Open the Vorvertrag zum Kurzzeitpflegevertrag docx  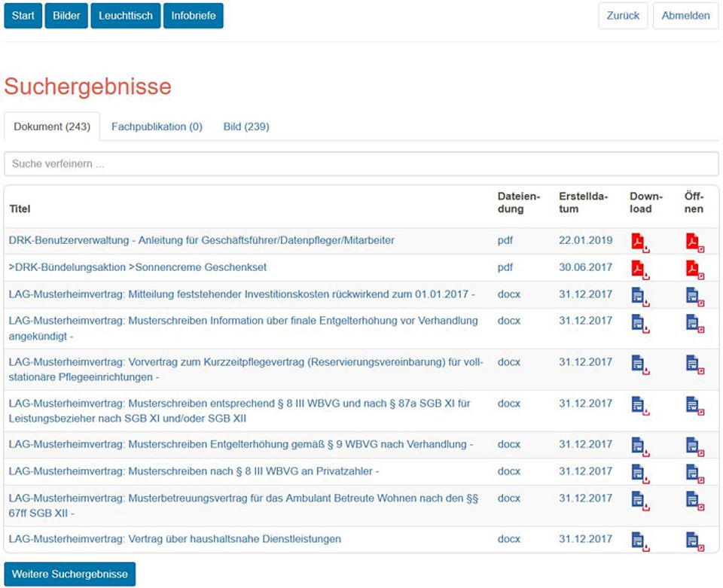click(694, 364)
